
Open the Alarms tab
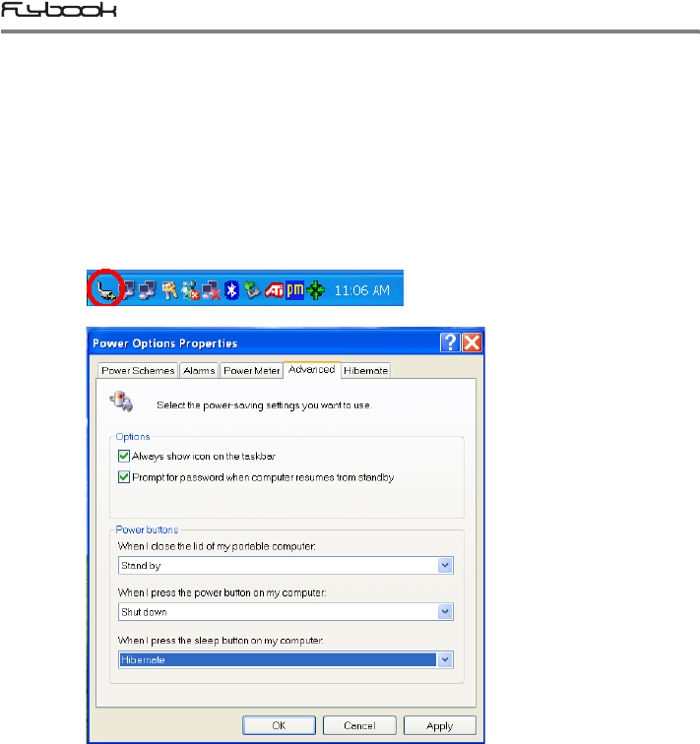click(199, 371)
